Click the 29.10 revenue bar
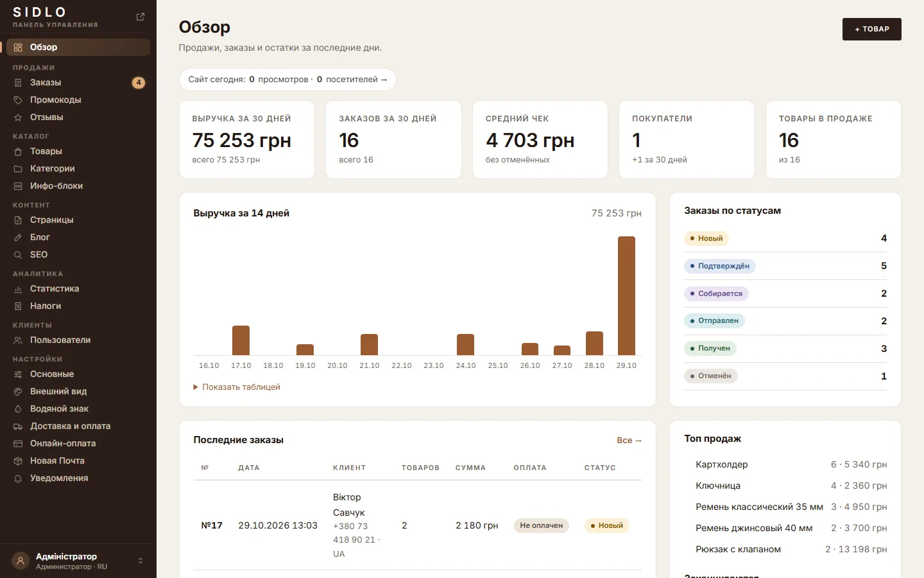Viewport: 924px width, 578px height. pos(626,295)
